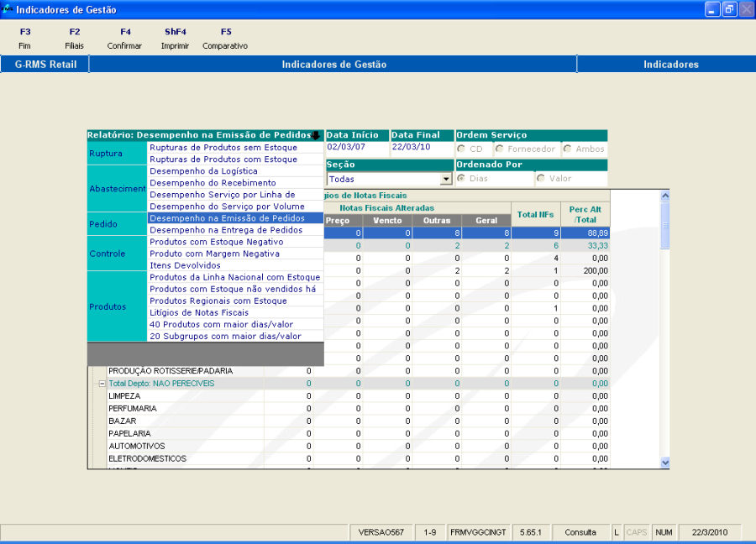756x544 pixels.
Task: Click the Relatório dropdown arrow icon
Action: tap(315, 135)
